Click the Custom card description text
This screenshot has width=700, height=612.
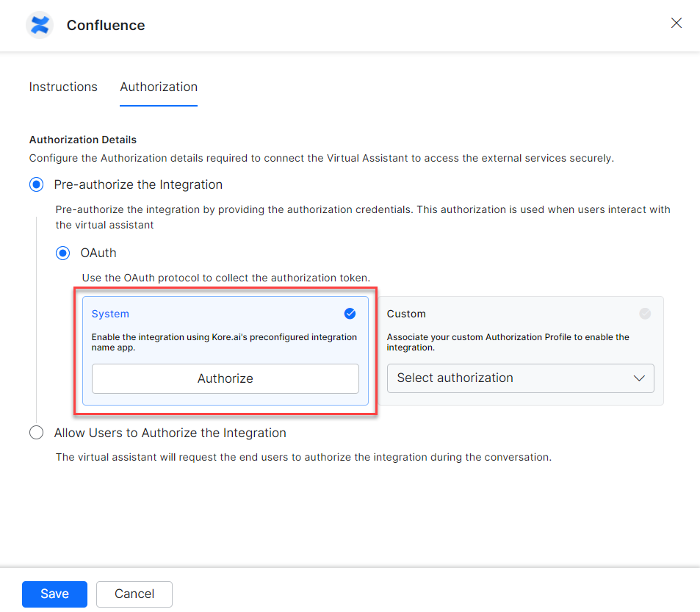click(508, 342)
